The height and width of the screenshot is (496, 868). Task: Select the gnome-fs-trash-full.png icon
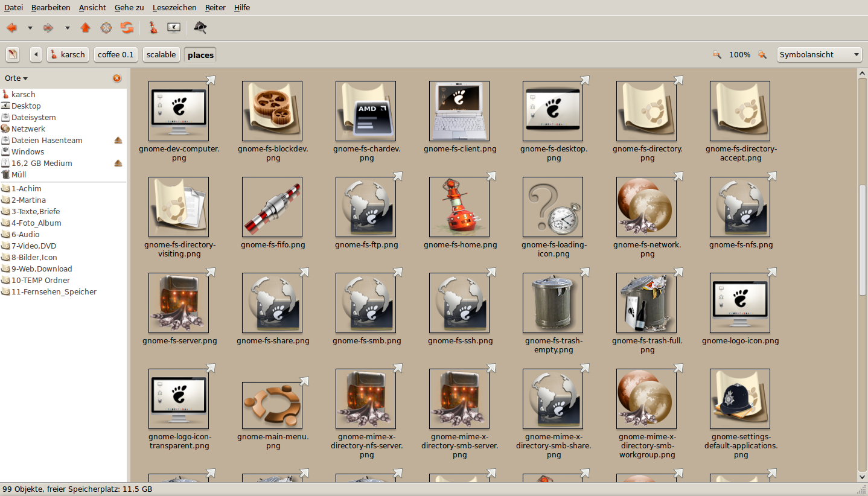click(646, 303)
